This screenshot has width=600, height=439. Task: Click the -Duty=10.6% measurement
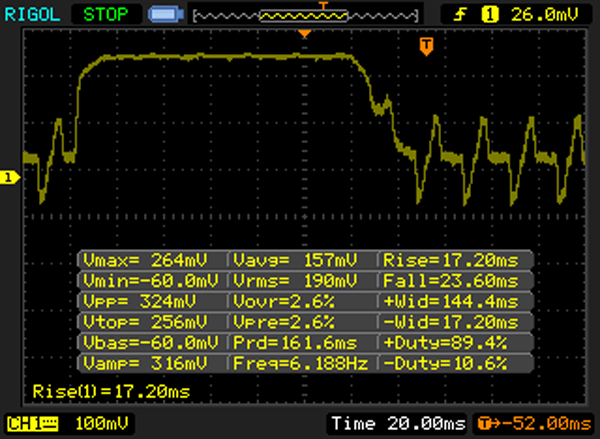coord(445,363)
